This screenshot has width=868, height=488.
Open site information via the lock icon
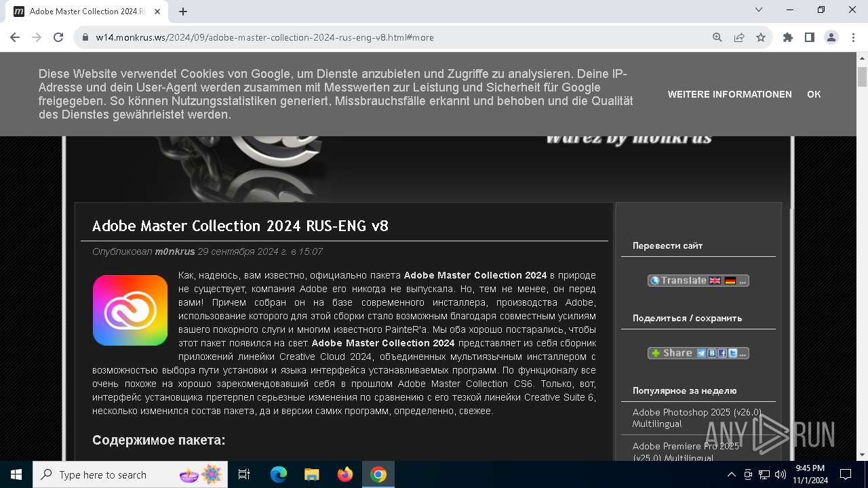pos(85,37)
